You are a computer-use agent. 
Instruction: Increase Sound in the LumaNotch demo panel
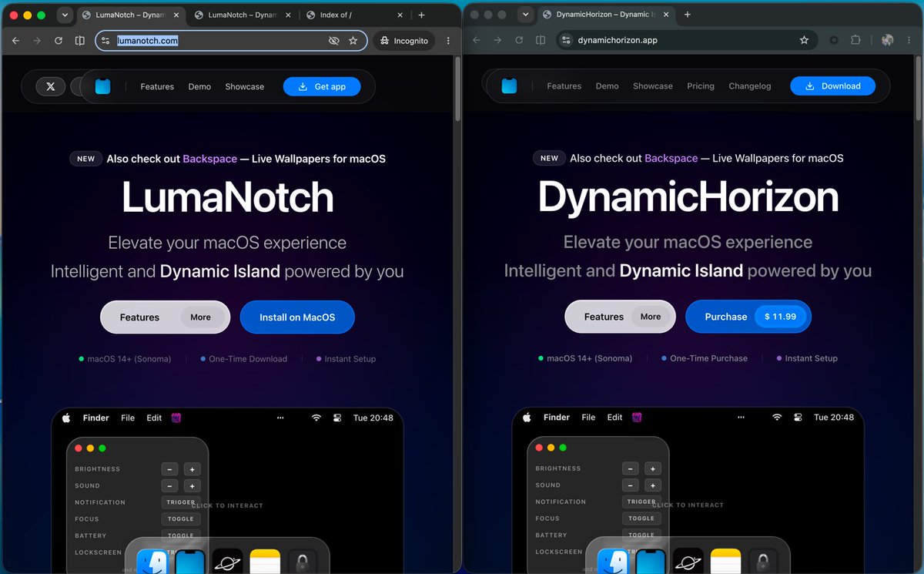pyautogui.click(x=192, y=486)
